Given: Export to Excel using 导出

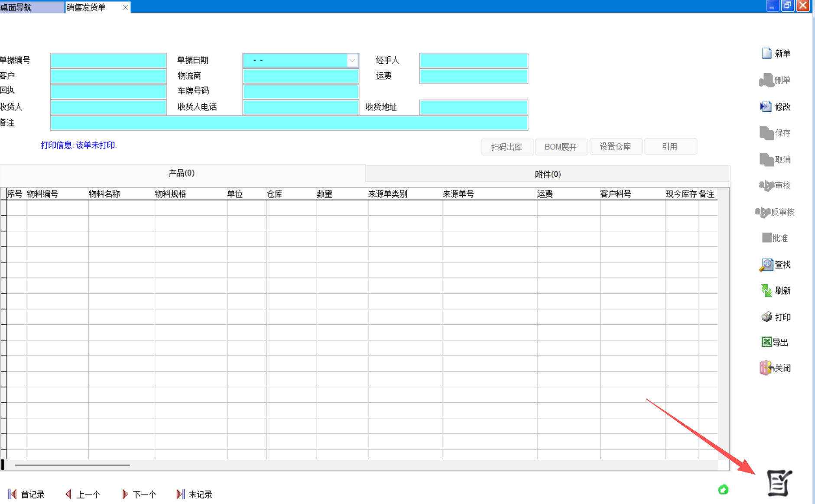Looking at the screenshot, I should 766,342.
